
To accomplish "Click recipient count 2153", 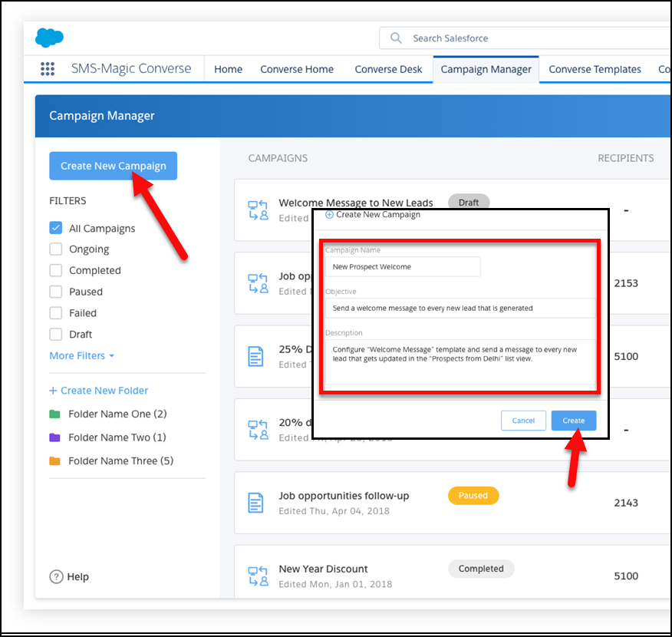I will 626,283.
